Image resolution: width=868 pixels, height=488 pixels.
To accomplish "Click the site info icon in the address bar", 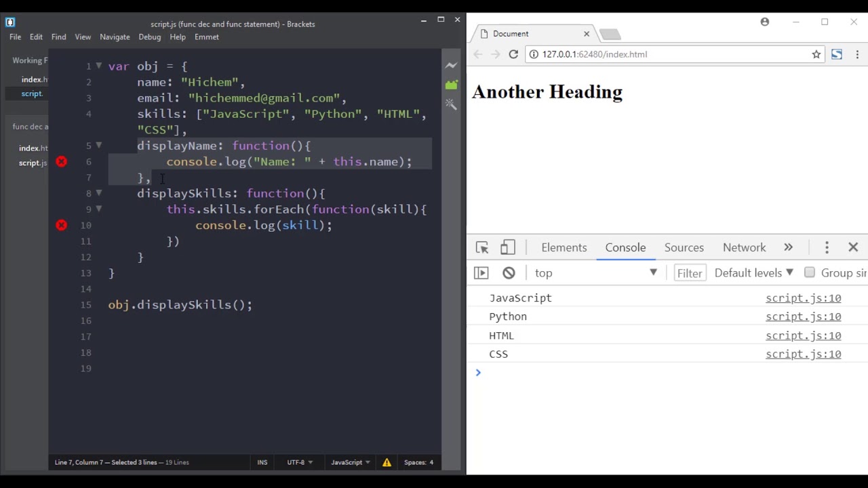I will coord(534,54).
